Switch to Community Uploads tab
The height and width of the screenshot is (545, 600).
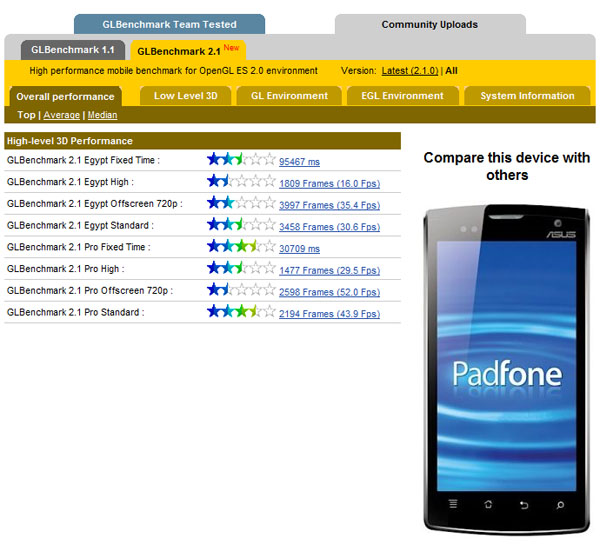coord(430,24)
